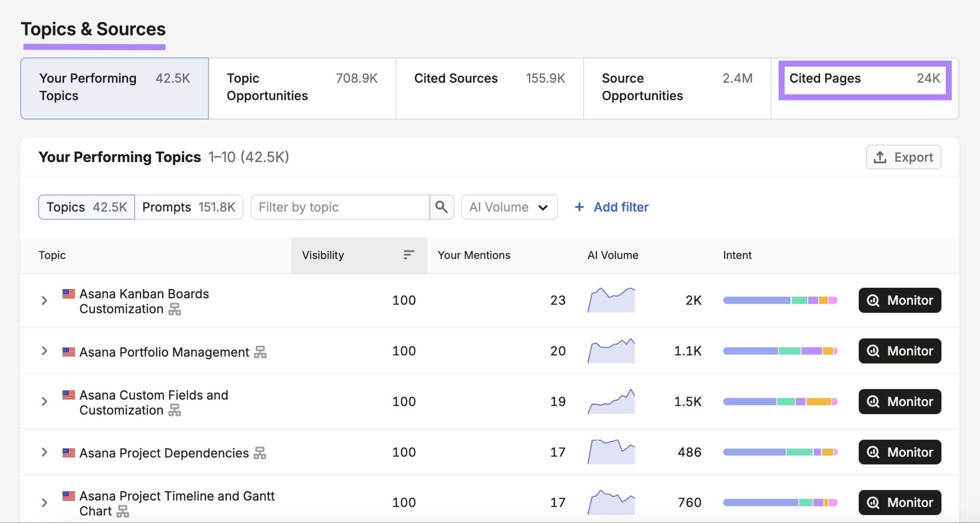Click the 23 mentions value for Asana Kanban Boards
Viewport: 980px width, 523px height.
[x=558, y=300]
